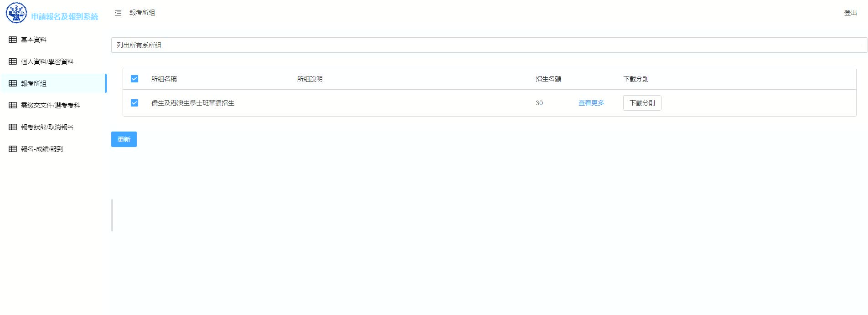Open 個人資料/學習資料 menu item
The height and width of the screenshot is (315, 868).
coord(53,61)
